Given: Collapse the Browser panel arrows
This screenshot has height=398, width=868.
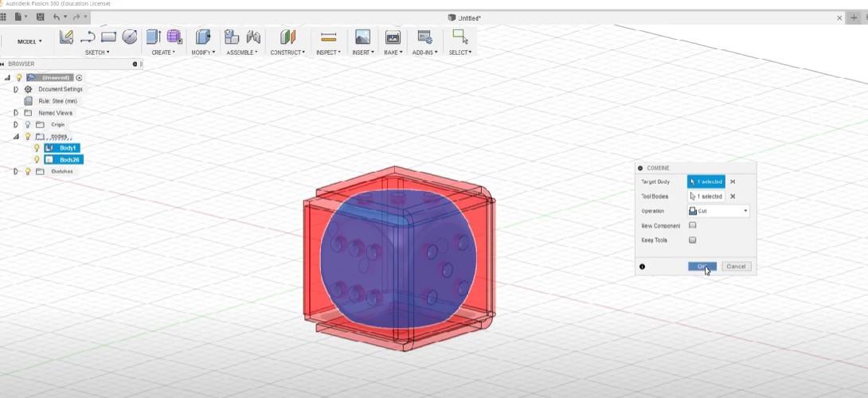Looking at the screenshot, I should point(2,64).
